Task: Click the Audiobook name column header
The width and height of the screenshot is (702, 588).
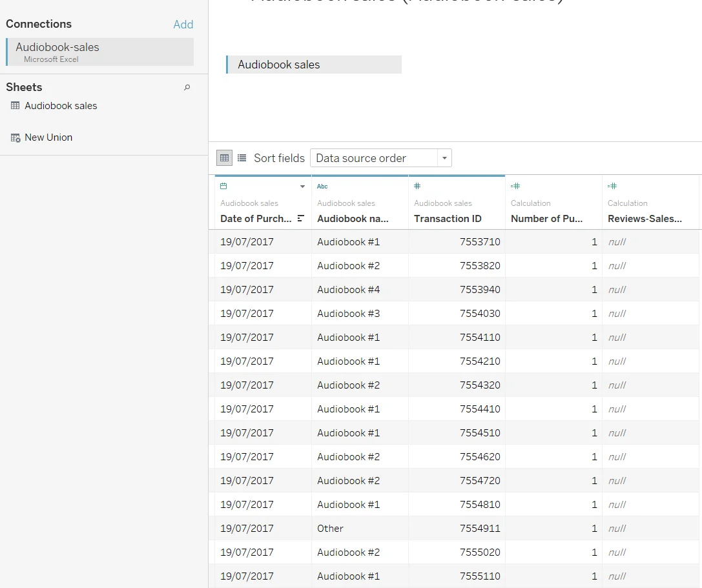Action: [x=353, y=218]
